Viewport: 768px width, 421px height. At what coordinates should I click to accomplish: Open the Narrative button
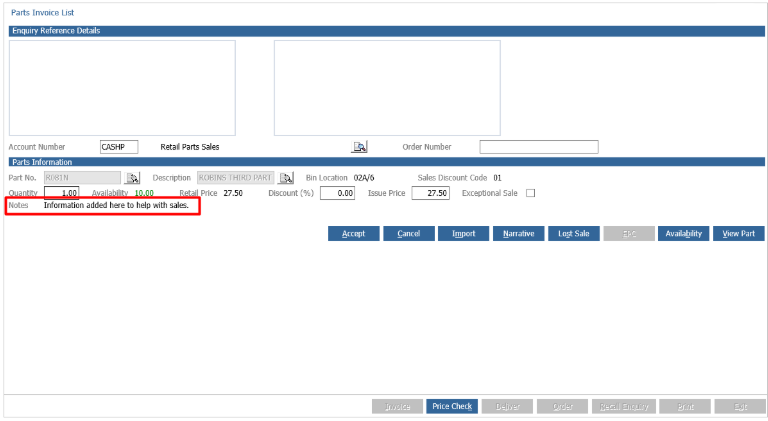pos(518,234)
